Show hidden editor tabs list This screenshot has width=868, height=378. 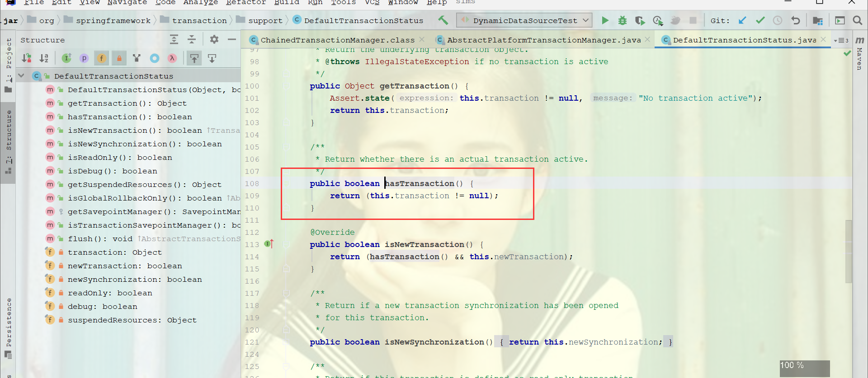(841, 40)
